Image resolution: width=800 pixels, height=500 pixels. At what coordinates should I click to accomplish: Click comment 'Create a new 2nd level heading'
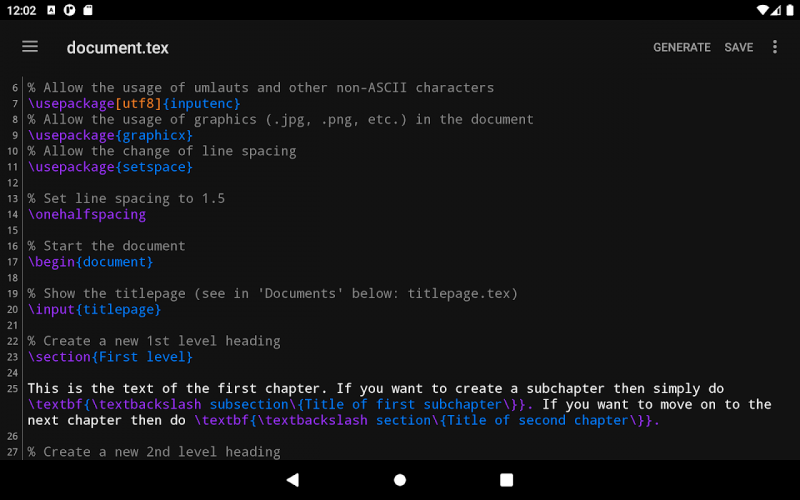[154, 452]
